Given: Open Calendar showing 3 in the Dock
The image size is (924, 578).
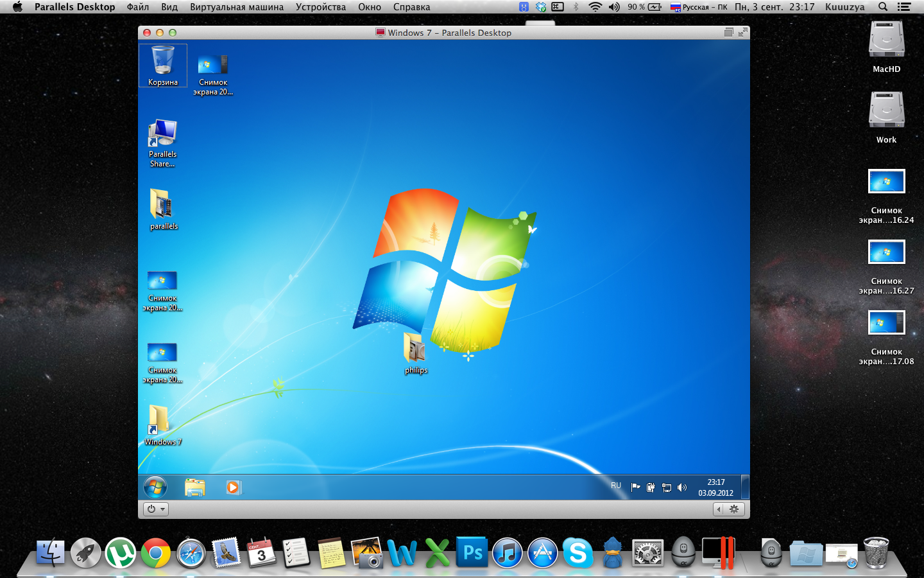Looking at the screenshot, I should click(x=261, y=553).
